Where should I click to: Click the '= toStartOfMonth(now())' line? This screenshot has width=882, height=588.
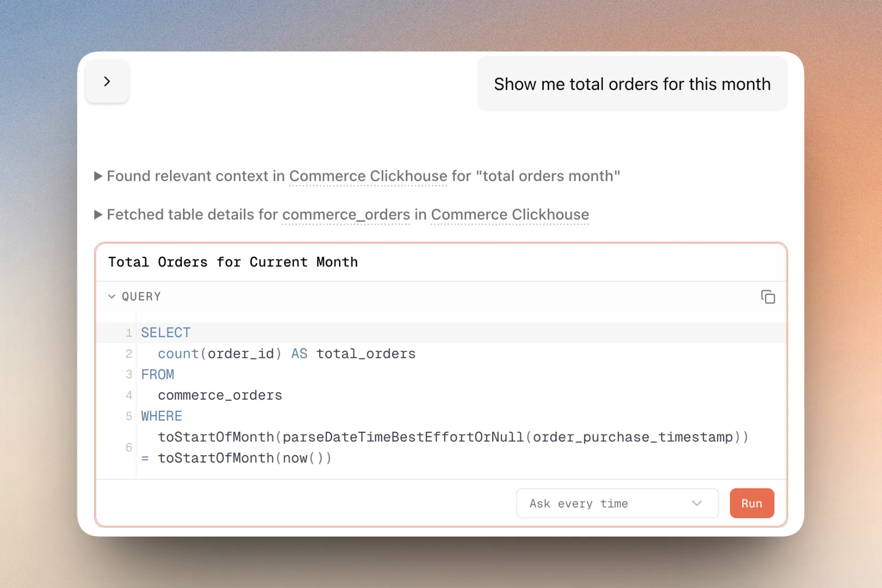pyautogui.click(x=236, y=458)
